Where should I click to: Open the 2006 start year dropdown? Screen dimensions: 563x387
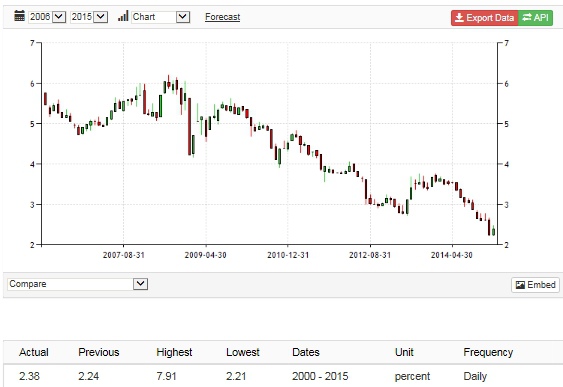pos(47,17)
